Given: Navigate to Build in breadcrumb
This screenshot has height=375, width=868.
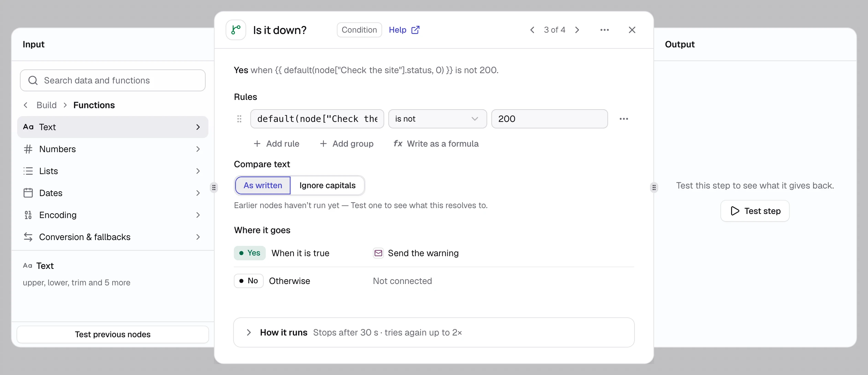Looking at the screenshot, I should tap(47, 105).
